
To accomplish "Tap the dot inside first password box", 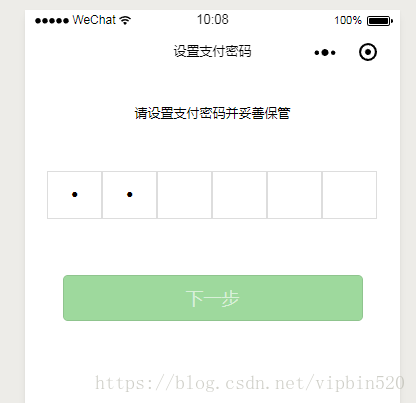I will 75,194.
